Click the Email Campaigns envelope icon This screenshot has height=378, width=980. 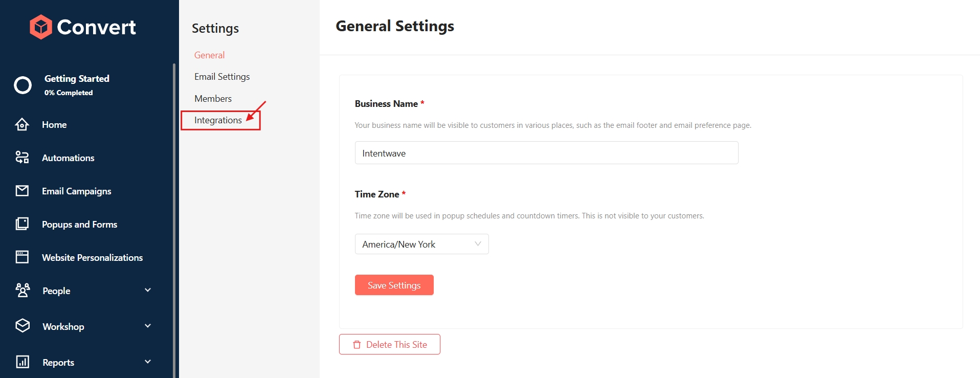pos(22,191)
